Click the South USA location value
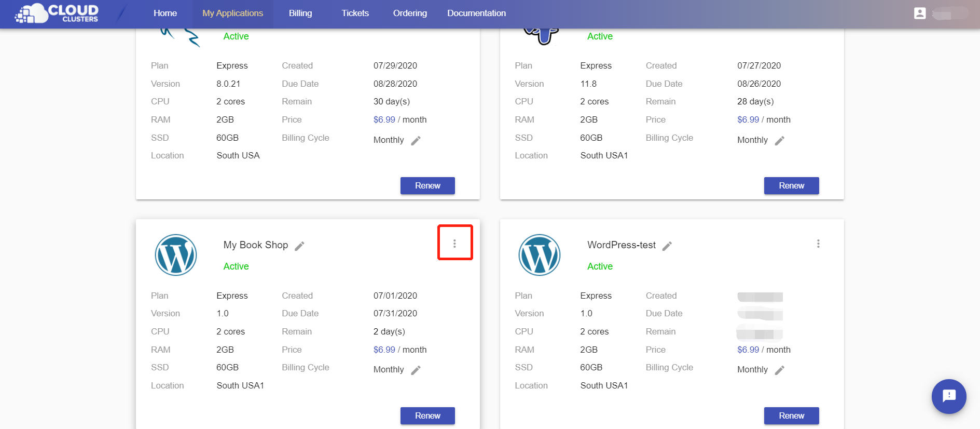The height and width of the screenshot is (429, 980). click(x=238, y=156)
